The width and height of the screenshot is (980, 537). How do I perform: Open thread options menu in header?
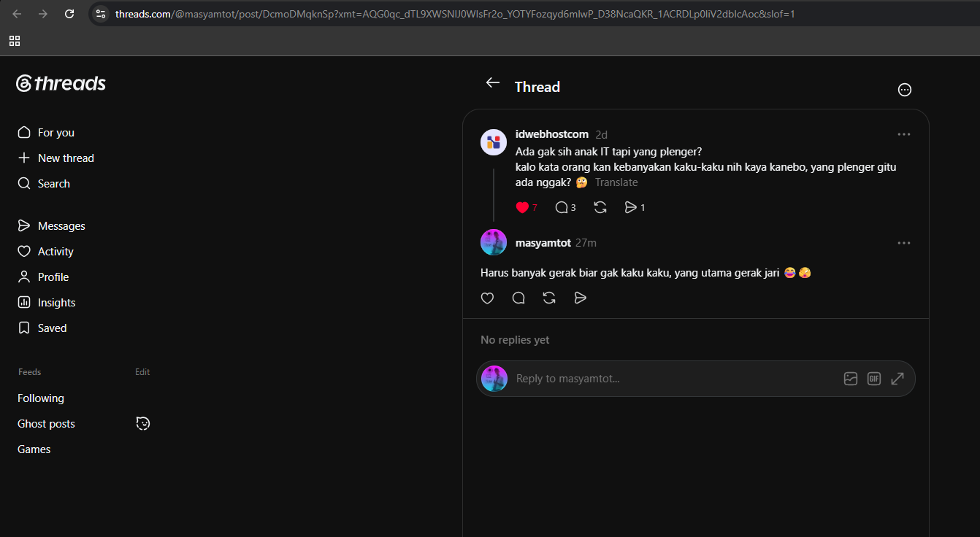904,90
